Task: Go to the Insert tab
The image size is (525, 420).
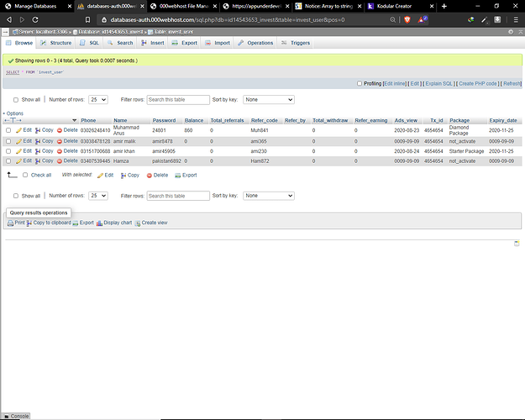Action: coord(153,43)
